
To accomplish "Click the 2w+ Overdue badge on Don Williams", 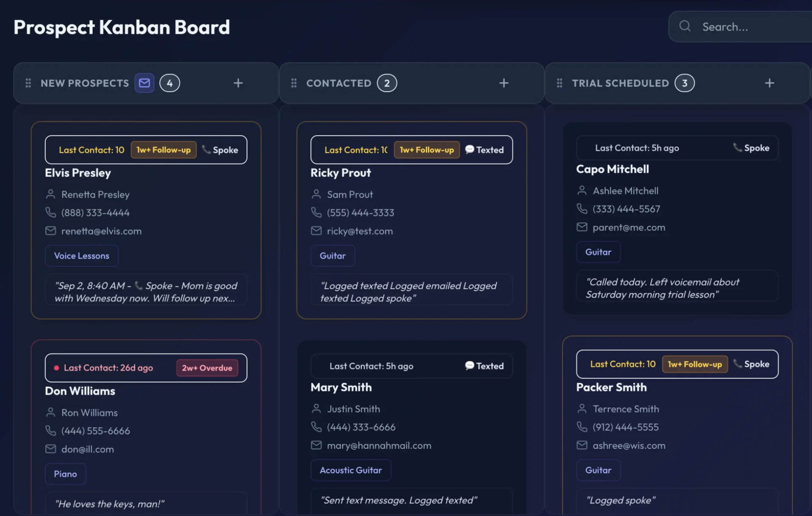I will [x=207, y=368].
